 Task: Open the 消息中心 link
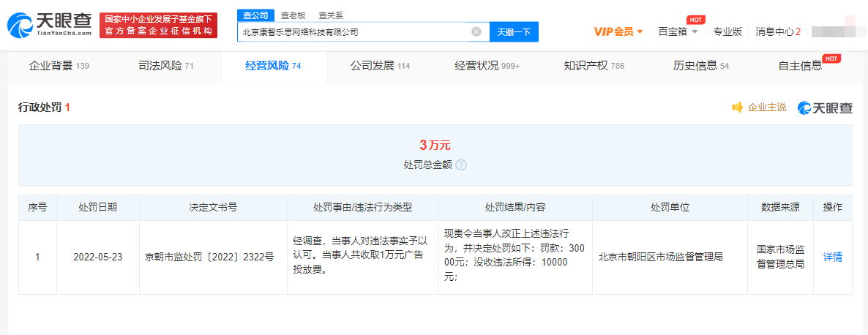(777, 31)
